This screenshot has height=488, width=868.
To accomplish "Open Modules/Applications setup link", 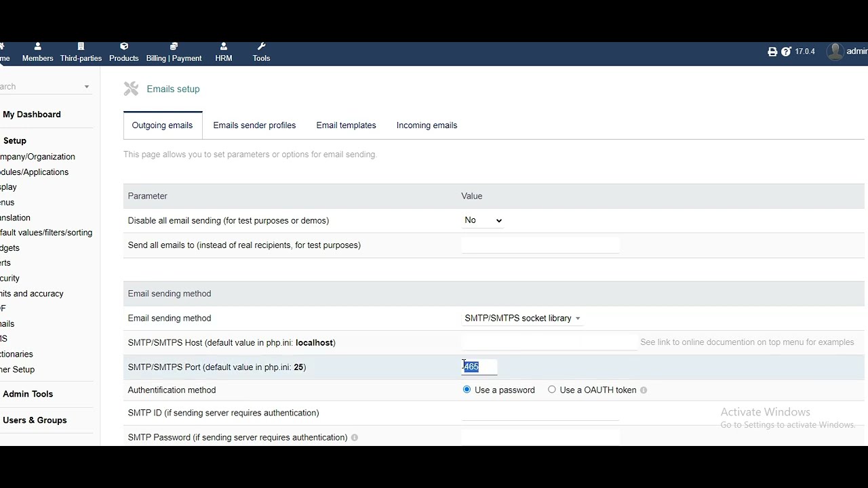I will [34, 172].
